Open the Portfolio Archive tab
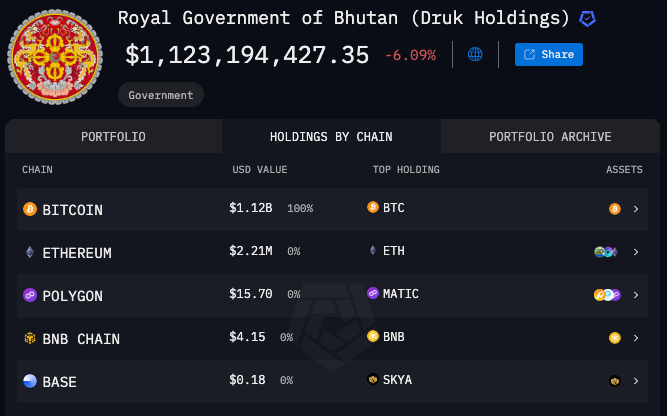 click(x=550, y=137)
